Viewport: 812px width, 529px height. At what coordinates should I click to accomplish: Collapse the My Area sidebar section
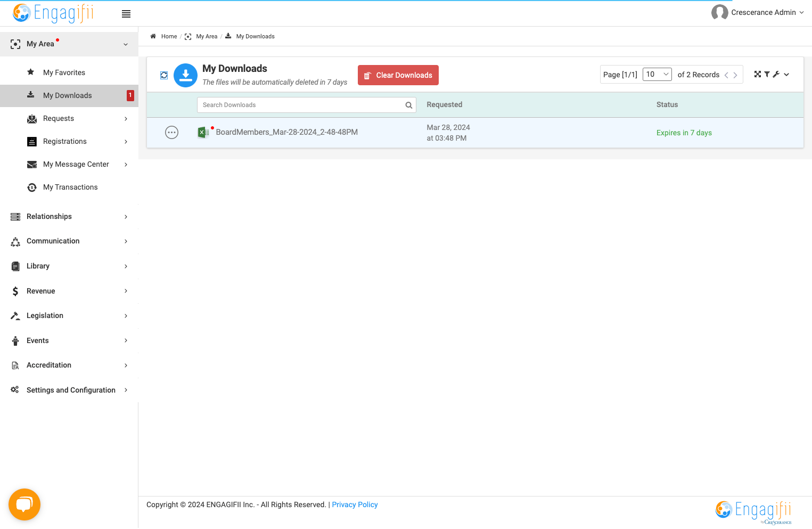[126, 44]
